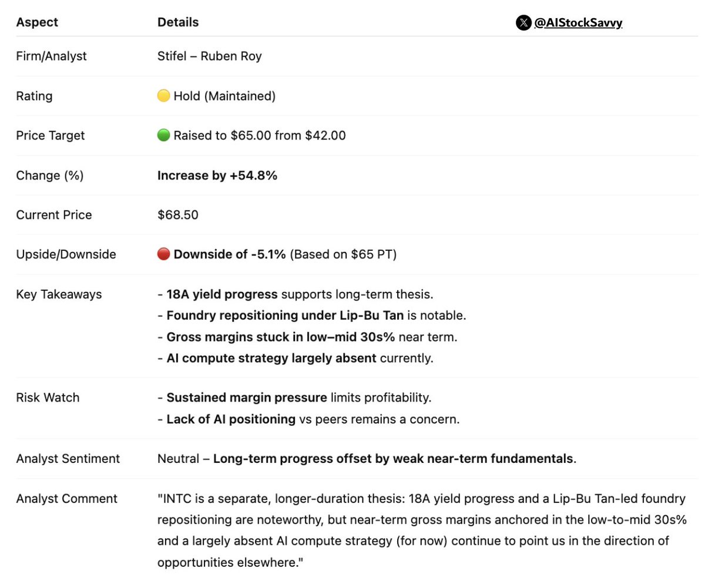
Task: Click the Downside of -5.1% text
Action: click(x=230, y=254)
